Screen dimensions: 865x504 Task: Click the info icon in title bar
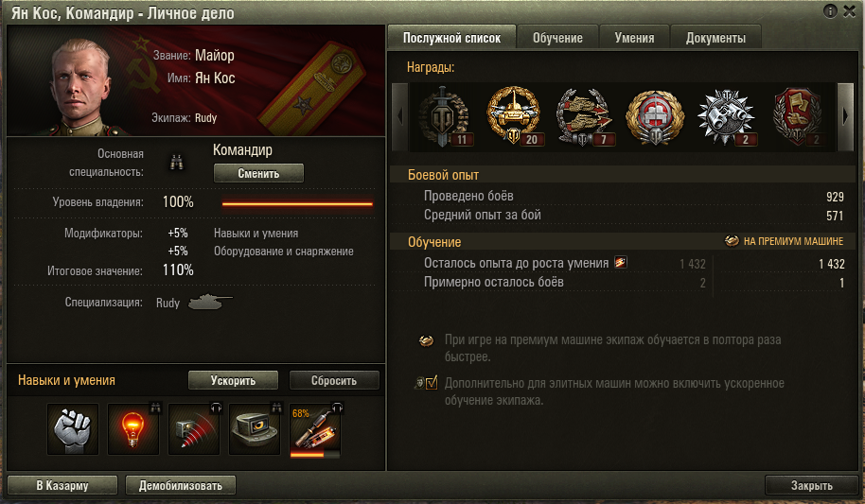(x=830, y=11)
